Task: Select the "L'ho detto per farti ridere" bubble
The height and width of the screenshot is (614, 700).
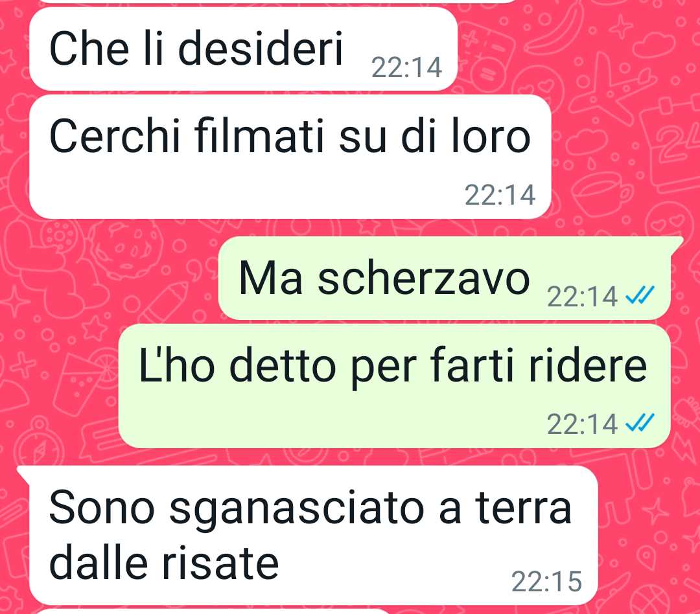Action: pos(395,386)
